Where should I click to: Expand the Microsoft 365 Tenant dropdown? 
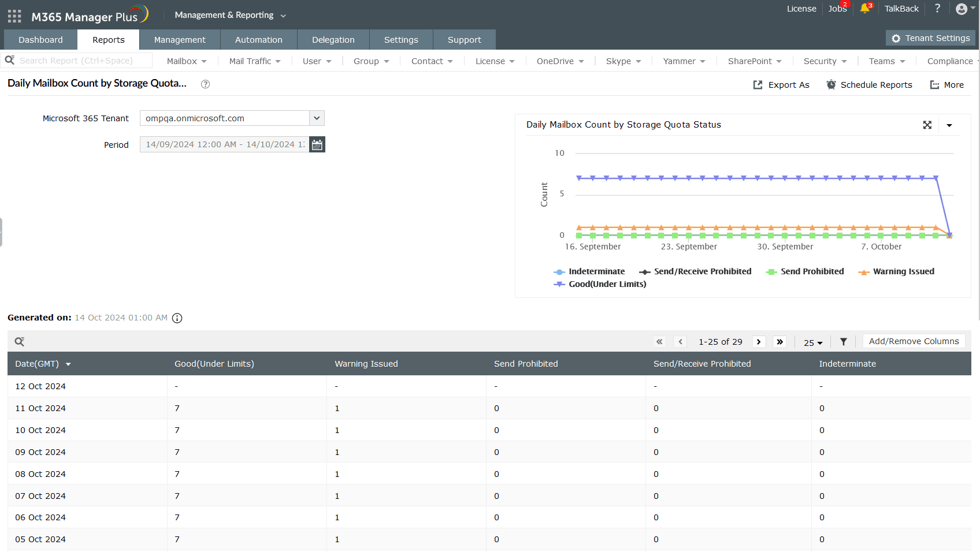pos(317,118)
